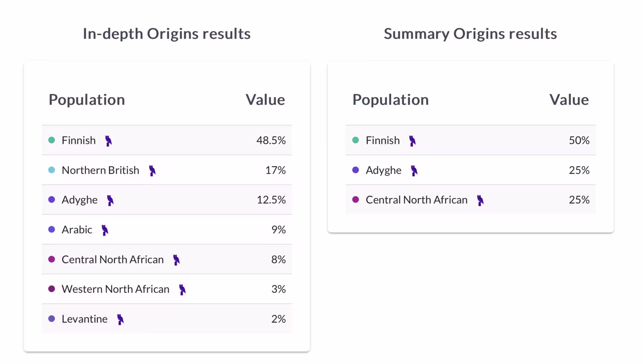Click the owl icon beside Levantine

point(120,319)
